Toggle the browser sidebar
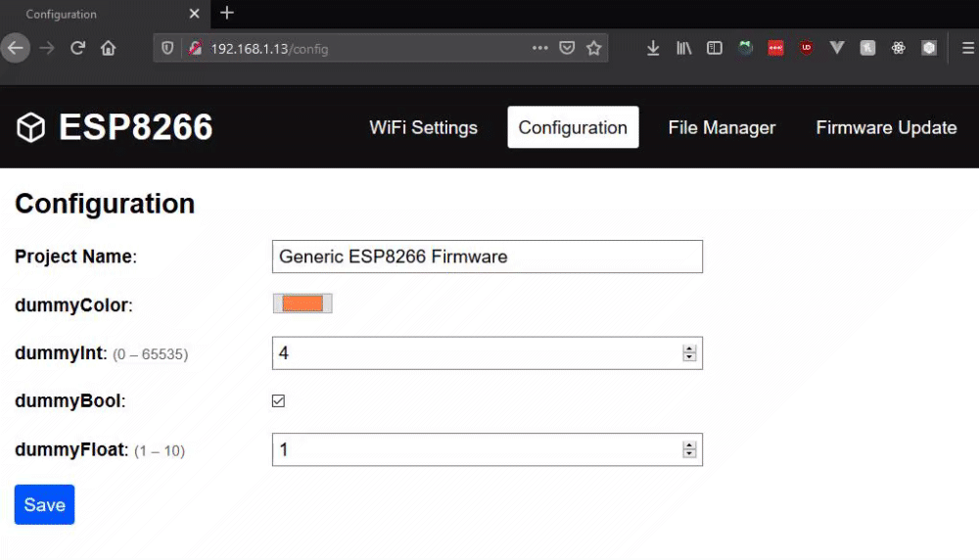 coord(715,48)
